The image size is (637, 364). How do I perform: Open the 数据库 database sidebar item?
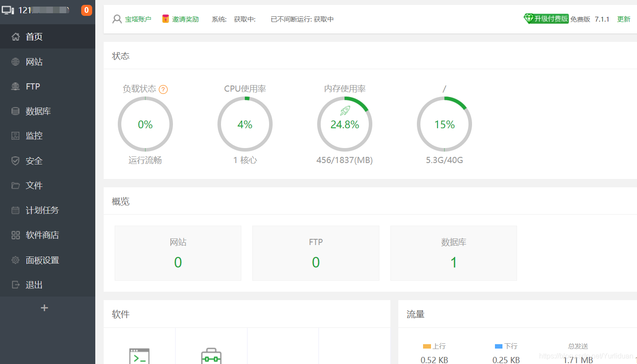(x=48, y=111)
